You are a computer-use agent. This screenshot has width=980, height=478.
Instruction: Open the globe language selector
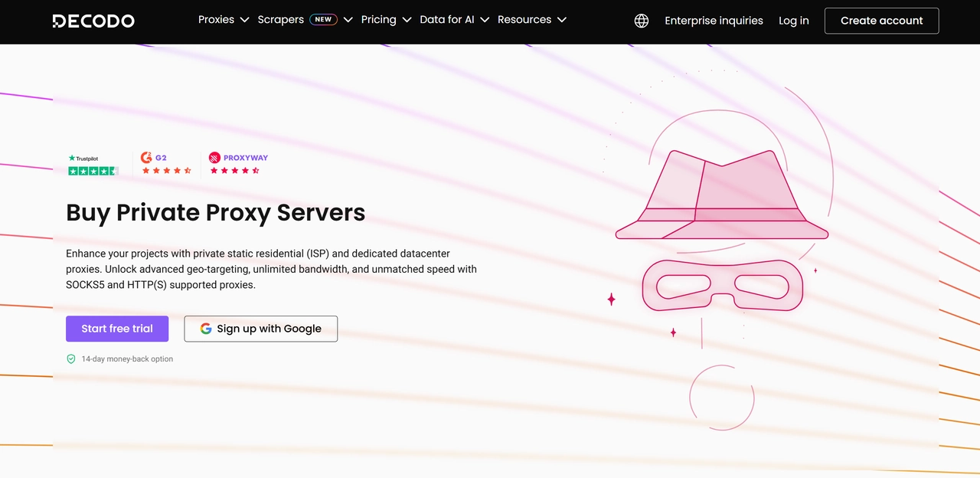tap(642, 21)
